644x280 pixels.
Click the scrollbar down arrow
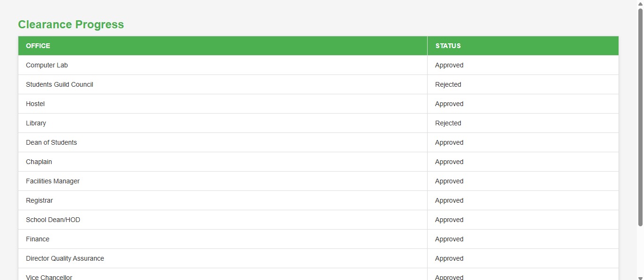(x=640, y=276)
